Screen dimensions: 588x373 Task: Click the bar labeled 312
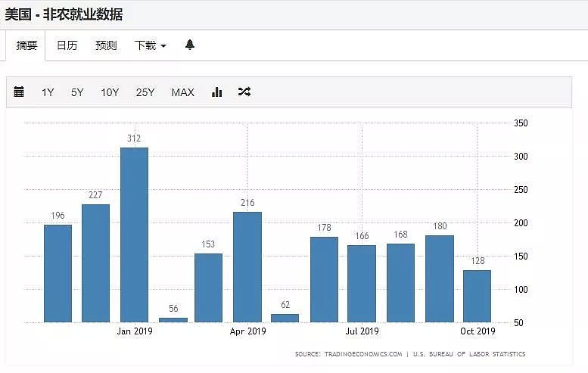[x=134, y=235]
